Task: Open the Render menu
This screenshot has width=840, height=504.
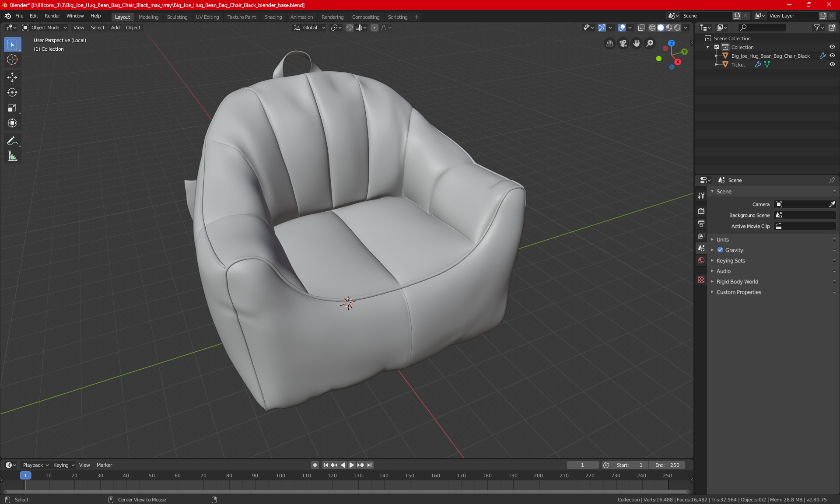Action: [x=52, y=16]
